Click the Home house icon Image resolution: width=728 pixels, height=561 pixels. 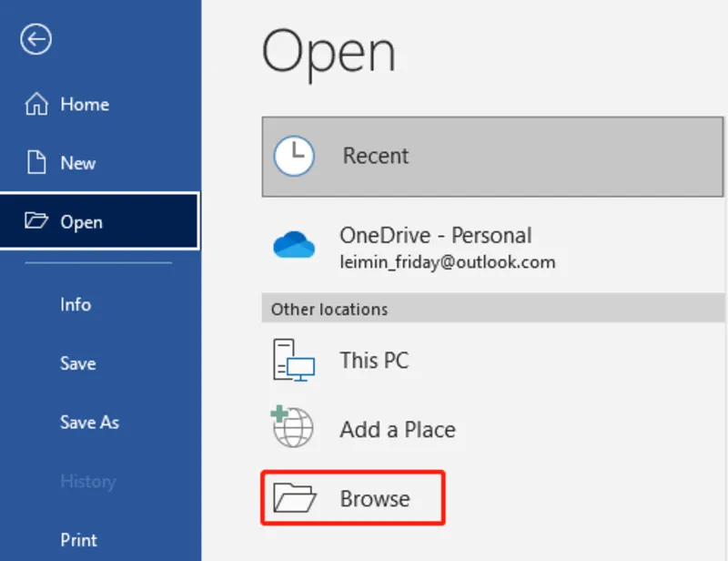pos(36,105)
